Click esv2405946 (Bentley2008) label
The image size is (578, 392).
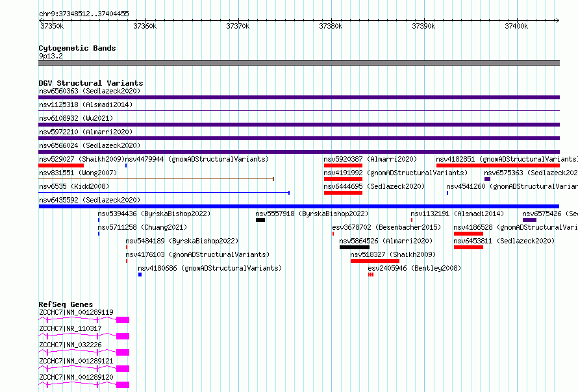pos(414,268)
